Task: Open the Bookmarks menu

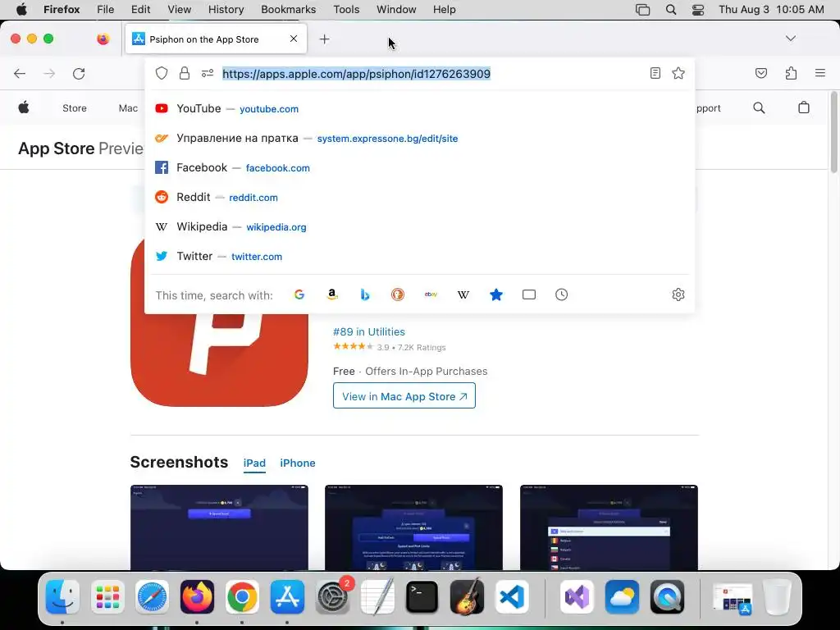Action: [288, 10]
